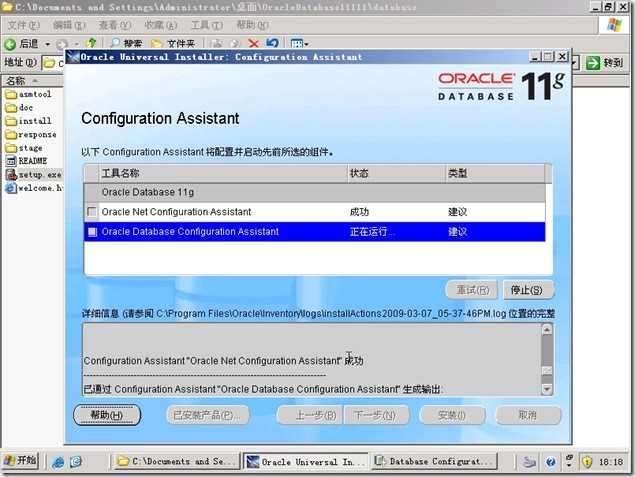The height and width of the screenshot is (477, 635).
Task: Click the 名称 column header
Action: tap(32, 81)
